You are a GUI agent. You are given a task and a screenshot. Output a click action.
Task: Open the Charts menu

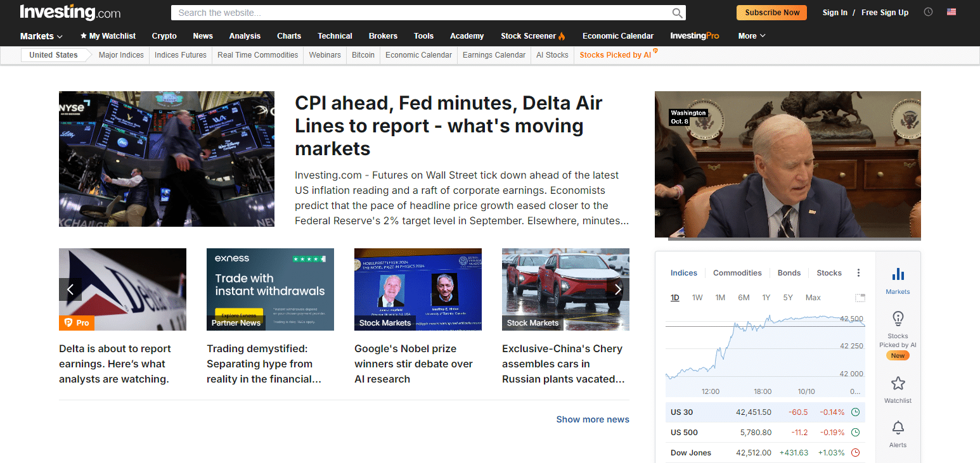[289, 36]
